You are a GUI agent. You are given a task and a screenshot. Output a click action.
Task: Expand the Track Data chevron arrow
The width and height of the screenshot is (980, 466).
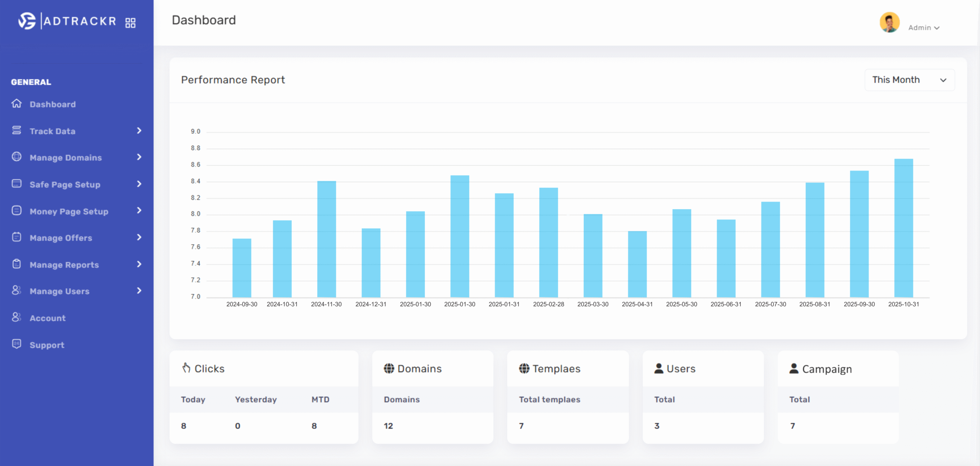coord(139,131)
